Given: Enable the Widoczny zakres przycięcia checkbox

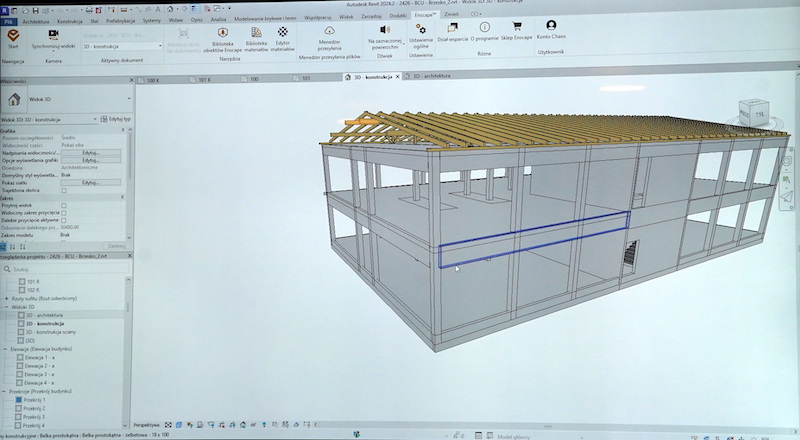Looking at the screenshot, I should [64, 214].
